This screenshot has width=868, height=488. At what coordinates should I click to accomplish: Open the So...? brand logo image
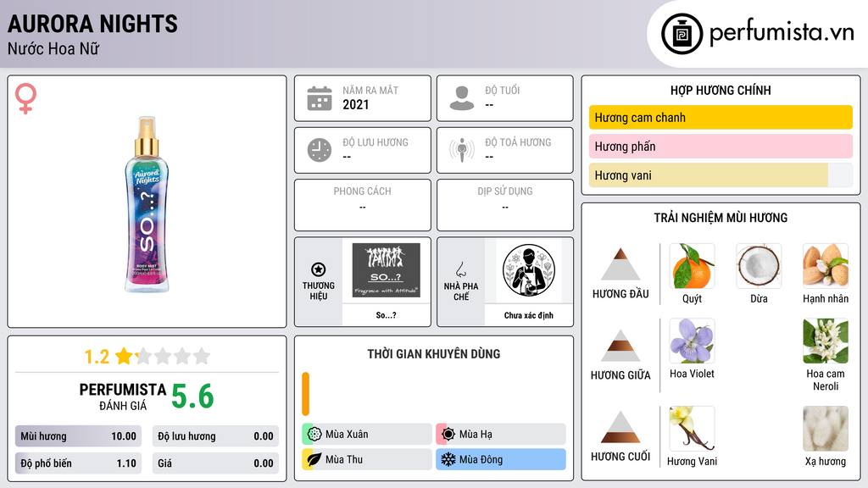[387, 270]
